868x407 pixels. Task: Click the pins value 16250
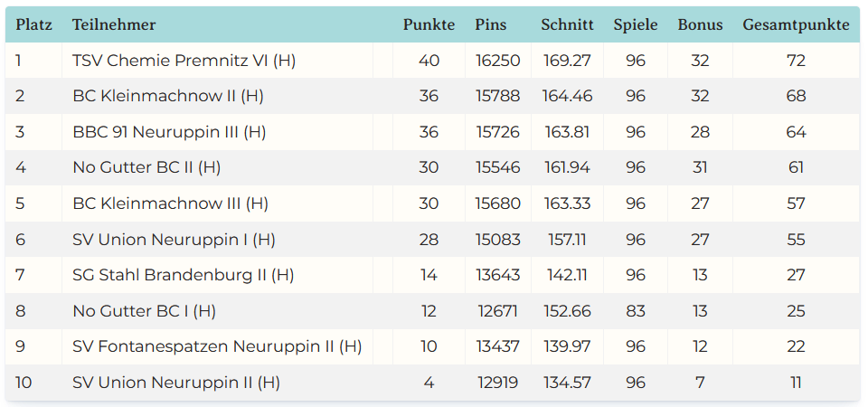click(498, 61)
